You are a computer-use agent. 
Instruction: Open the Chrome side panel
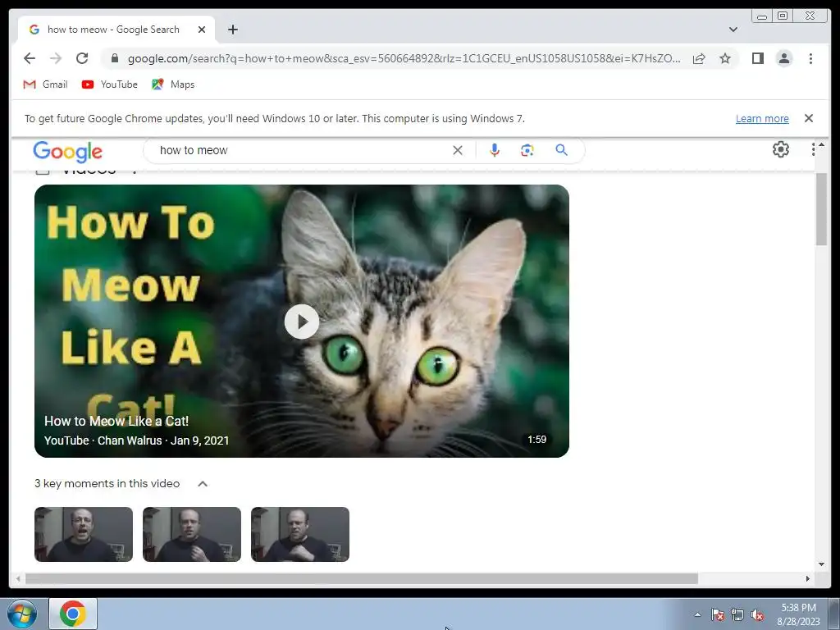click(757, 58)
